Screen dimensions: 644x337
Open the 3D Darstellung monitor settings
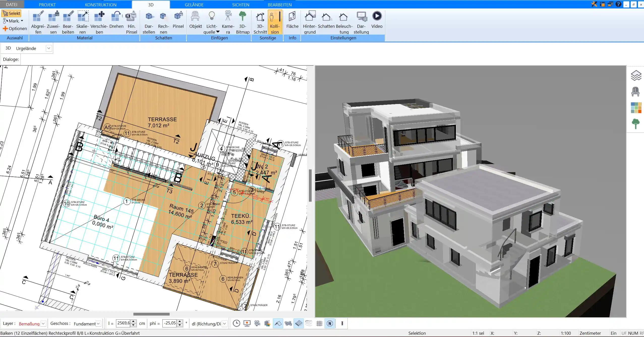coord(361,22)
